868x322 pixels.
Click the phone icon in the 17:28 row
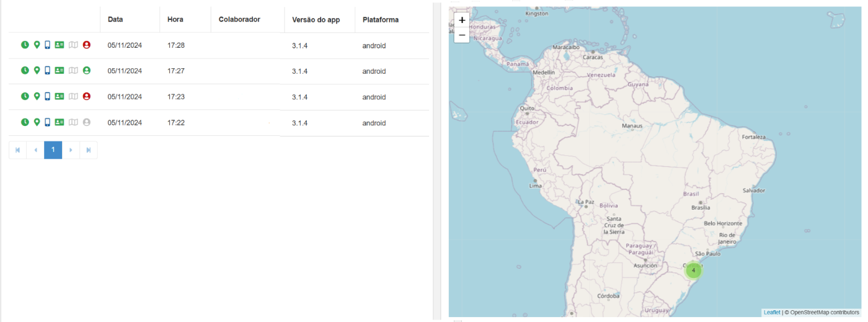[47, 45]
